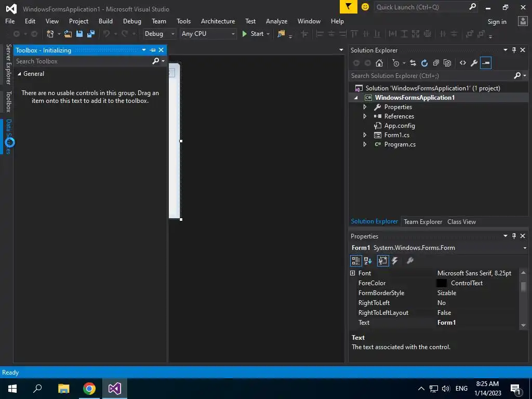Click the Properties wrench icon in Solution Explorer
Image resolution: width=532 pixels, height=399 pixels.
coord(474,63)
